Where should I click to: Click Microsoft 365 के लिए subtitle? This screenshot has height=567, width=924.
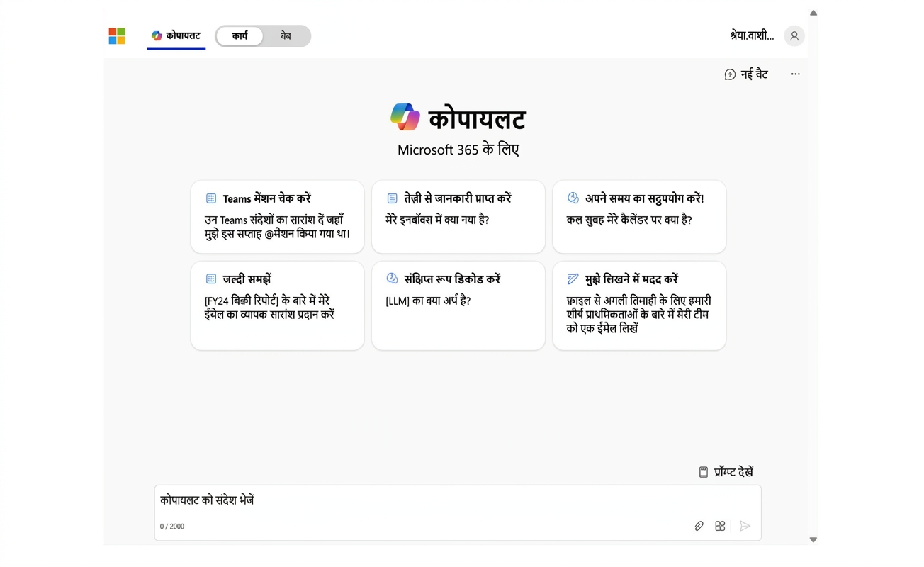click(458, 150)
